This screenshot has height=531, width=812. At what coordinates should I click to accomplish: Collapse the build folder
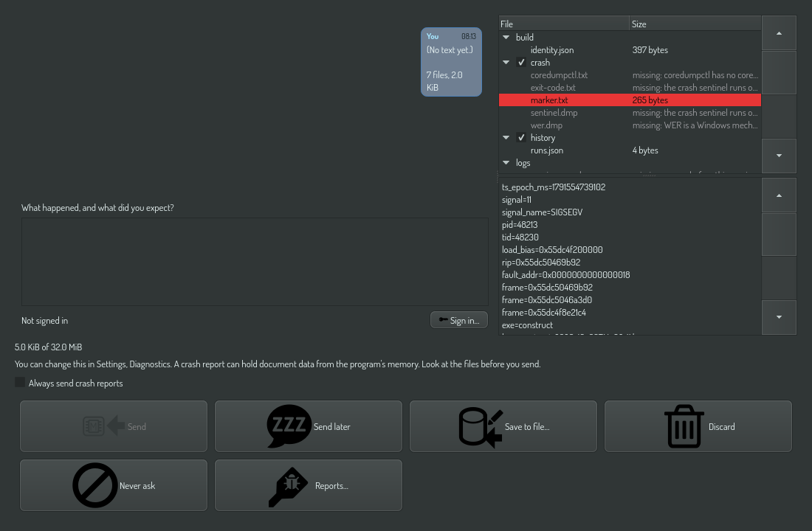pos(506,38)
